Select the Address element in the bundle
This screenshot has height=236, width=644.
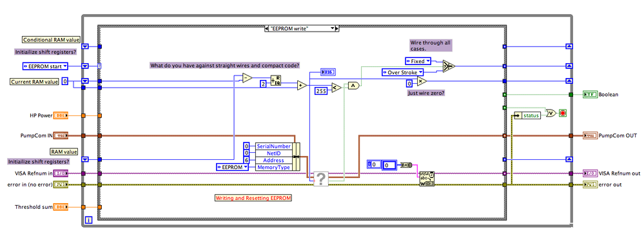click(x=273, y=161)
